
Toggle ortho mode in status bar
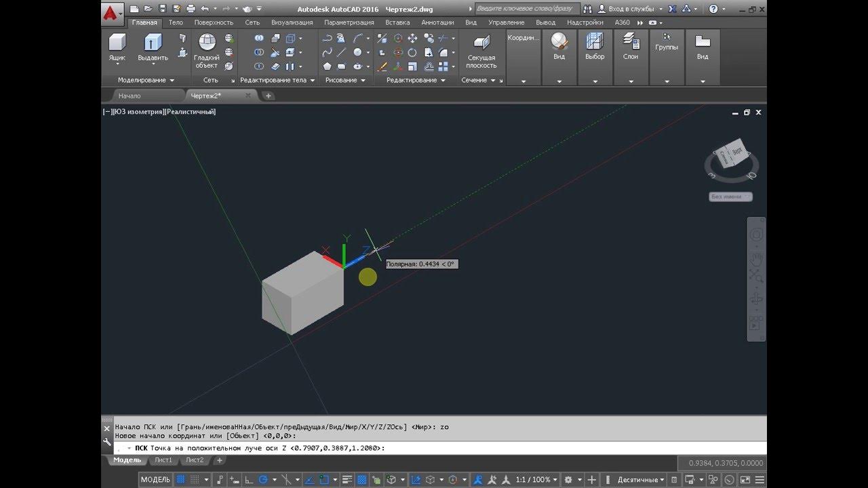coord(249,480)
